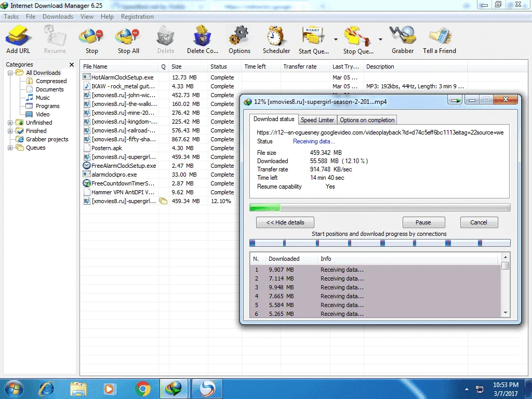This screenshot has height=399, width=532.
Task: Click the green-arrow button in the download dialog title bar
Action: 456,100
